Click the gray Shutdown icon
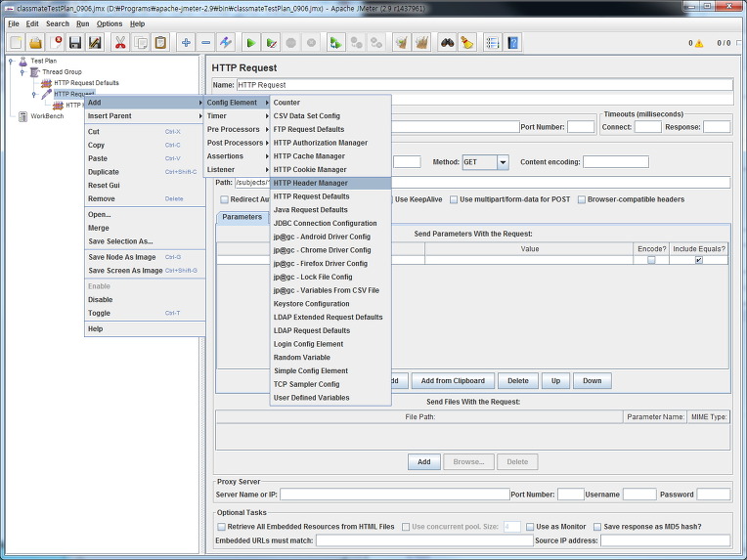 coord(311,43)
